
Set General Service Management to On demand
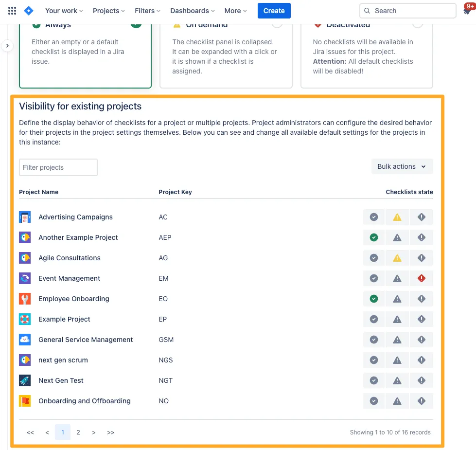(397, 340)
